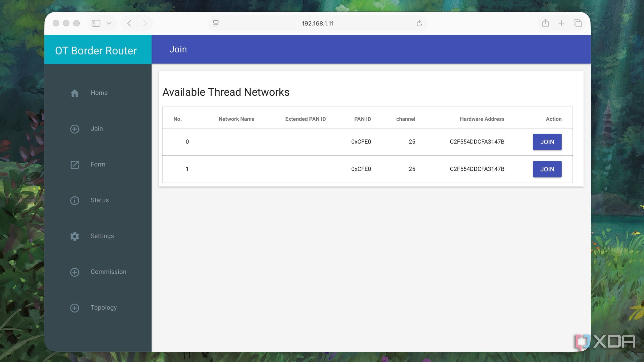Click the Settings gear icon in sidebar
The width and height of the screenshot is (644, 362).
pos(74,236)
